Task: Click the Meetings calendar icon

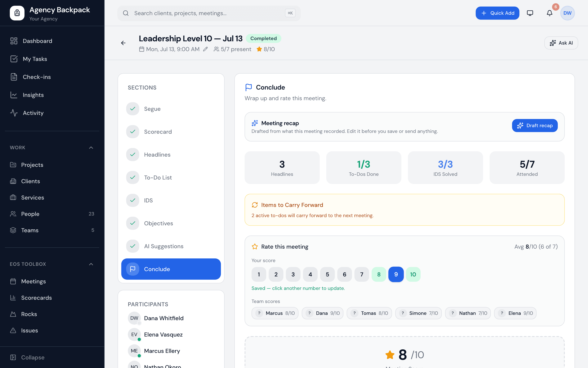Action: tap(13, 281)
